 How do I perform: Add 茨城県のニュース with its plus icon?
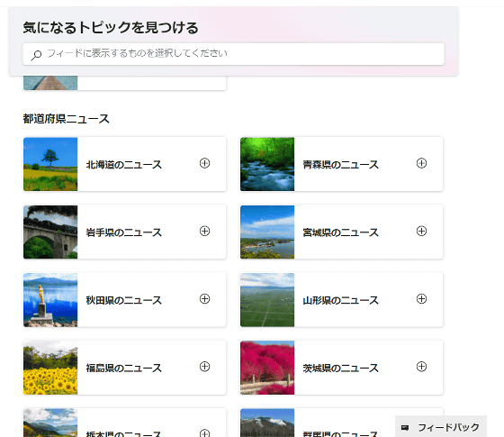point(421,367)
